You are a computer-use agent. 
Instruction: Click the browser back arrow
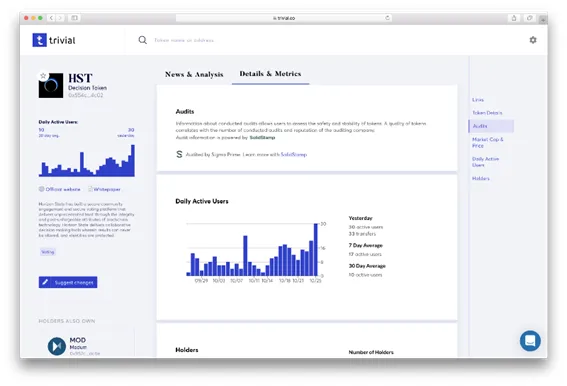51,18
